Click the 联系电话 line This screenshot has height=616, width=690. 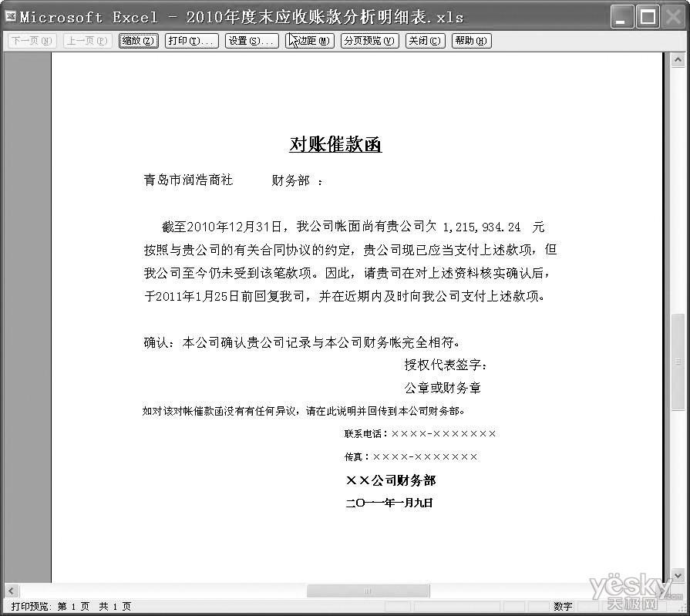click(x=420, y=434)
